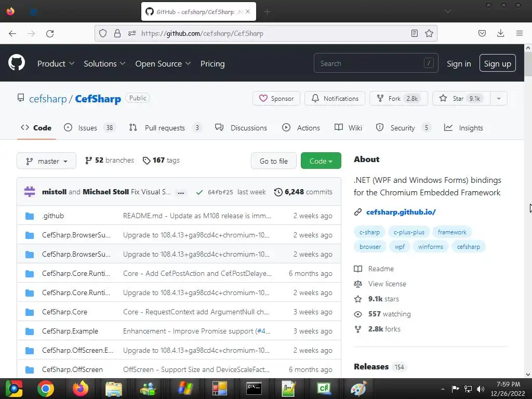Focus the GitHub search field
Screen dimensions: 532x399
click(376, 63)
